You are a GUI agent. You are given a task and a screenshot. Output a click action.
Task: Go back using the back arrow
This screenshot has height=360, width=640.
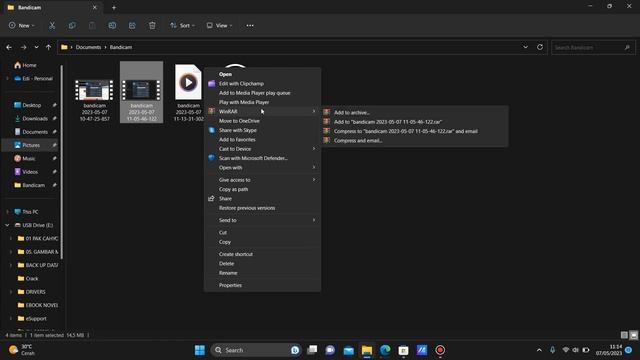point(9,47)
